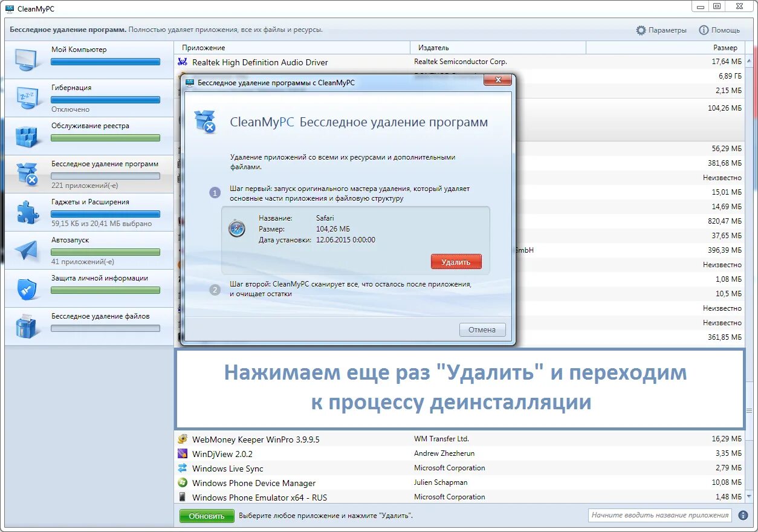758x532 pixels.
Task: Click the 41 приложений(-е) label
Action: [83, 262]
